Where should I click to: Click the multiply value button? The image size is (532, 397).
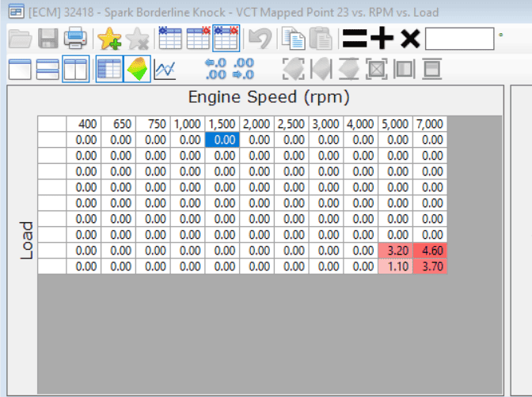tap(410, 38)
